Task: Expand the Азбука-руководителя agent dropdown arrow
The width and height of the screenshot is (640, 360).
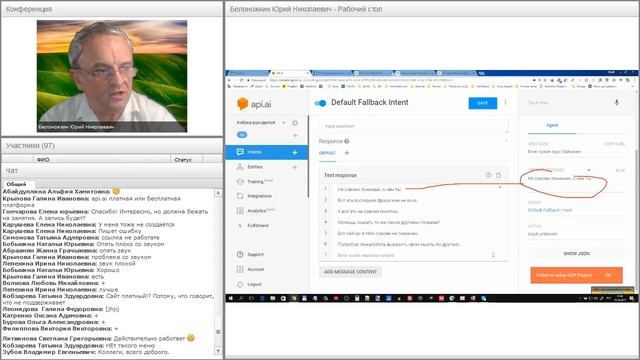Action: coord(284,122)
